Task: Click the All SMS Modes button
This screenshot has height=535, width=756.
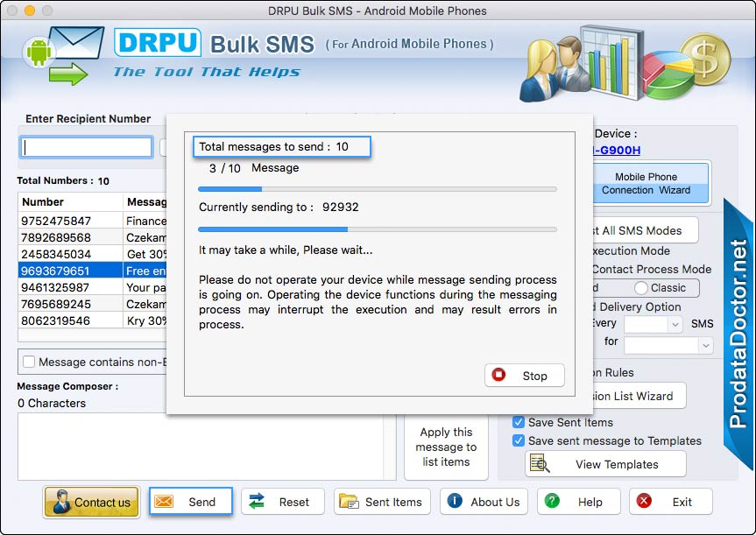Action: click(x=645, y=230)
